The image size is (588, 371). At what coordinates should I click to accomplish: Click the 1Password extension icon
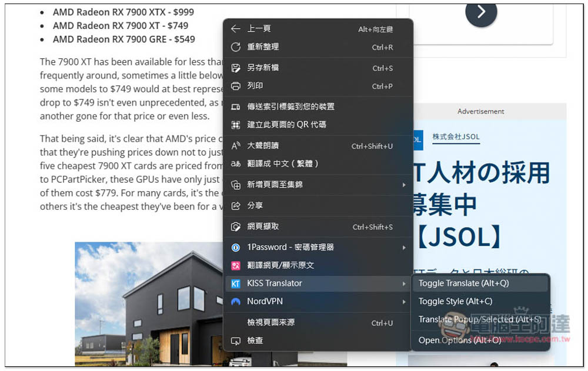click(236, 248)
